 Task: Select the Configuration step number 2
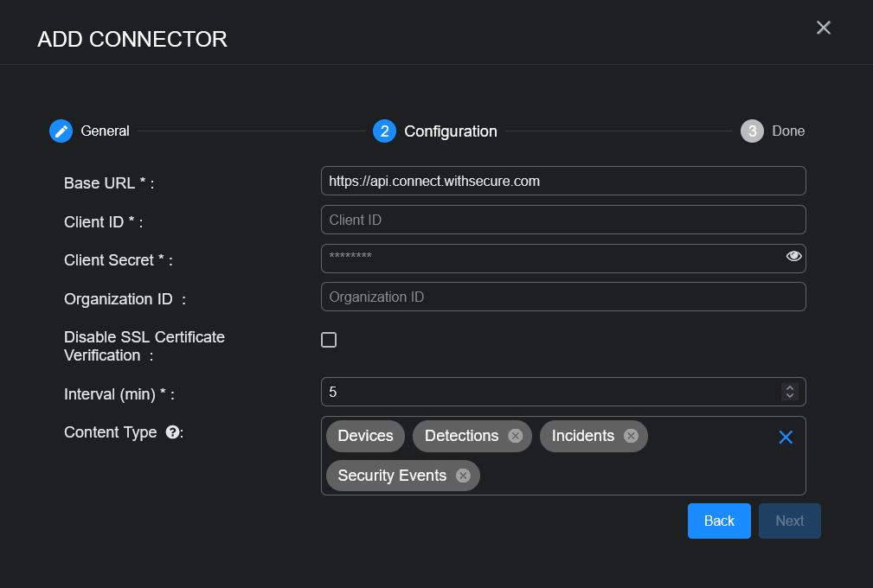point(384,131)
